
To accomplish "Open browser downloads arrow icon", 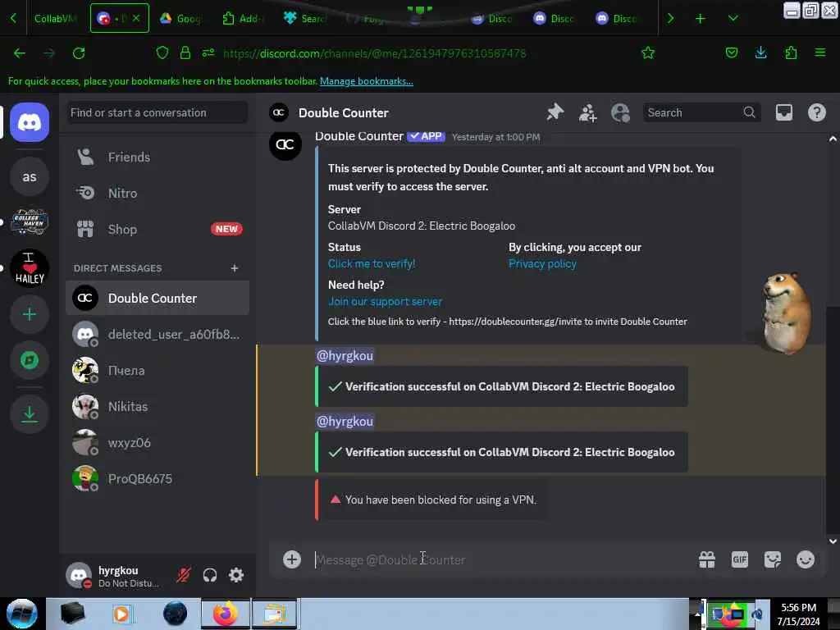I will [760, 52].
